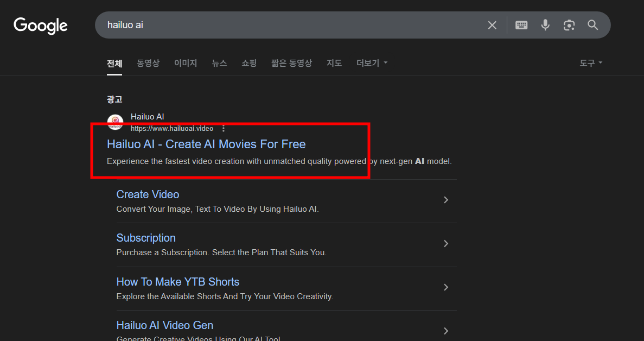Open the 지도 tab
This screenshot has height=341, width=644.
click(334, 64)
